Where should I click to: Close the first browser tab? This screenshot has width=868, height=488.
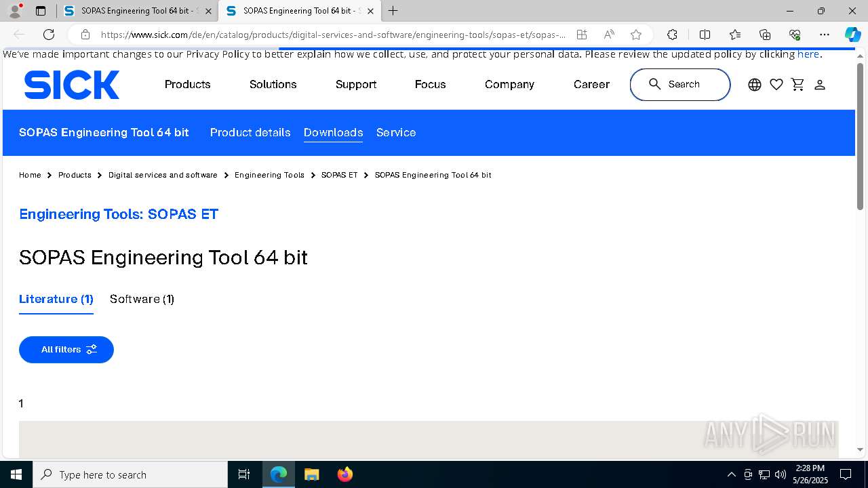click(x=208, y=11)
